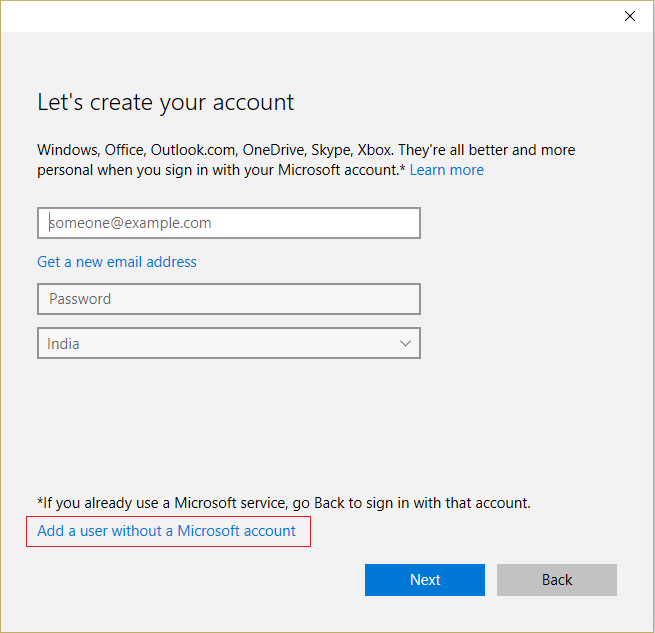
Task: Click the Let's create your account heading
Action: coord(166,102)
